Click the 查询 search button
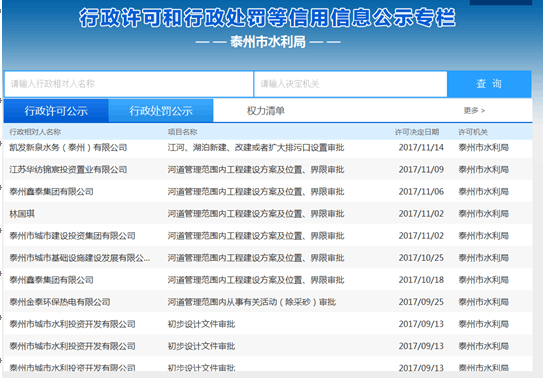Viewport: 543px width, 378px height. pyautogui.click(x=489, y=84)
